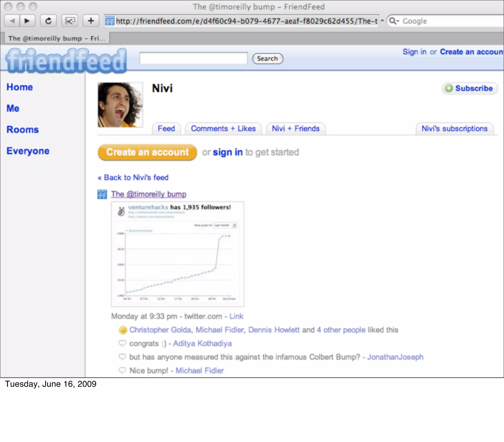Click Create an account link in header
The height and width of the screenshot is (442, 504).
coord(472,52)
